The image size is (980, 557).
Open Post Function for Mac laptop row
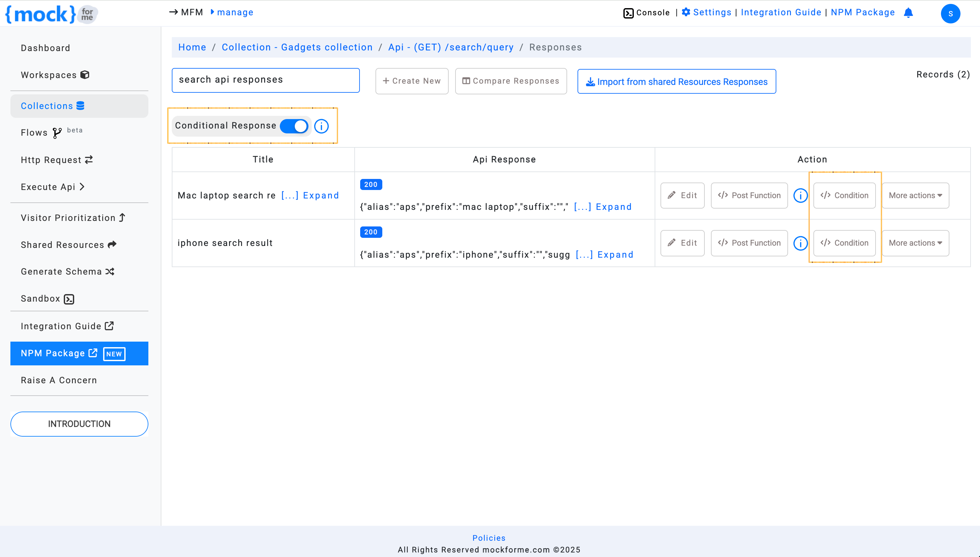(749, 196)
